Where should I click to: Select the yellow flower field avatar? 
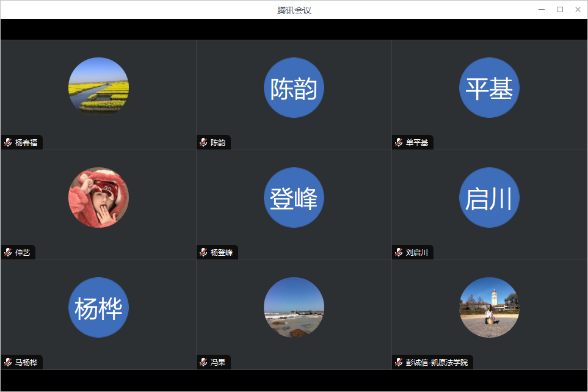click(x=98, y=87)
